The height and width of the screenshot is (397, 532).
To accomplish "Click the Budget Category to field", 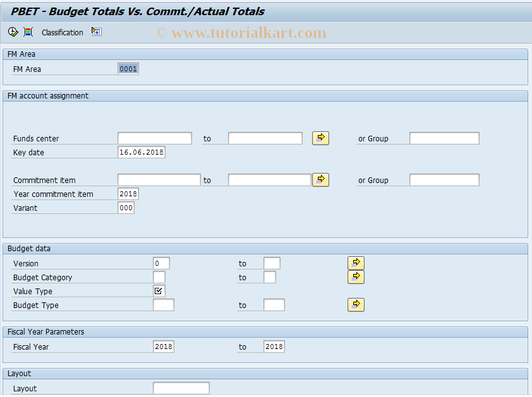I will pos(270,277).
